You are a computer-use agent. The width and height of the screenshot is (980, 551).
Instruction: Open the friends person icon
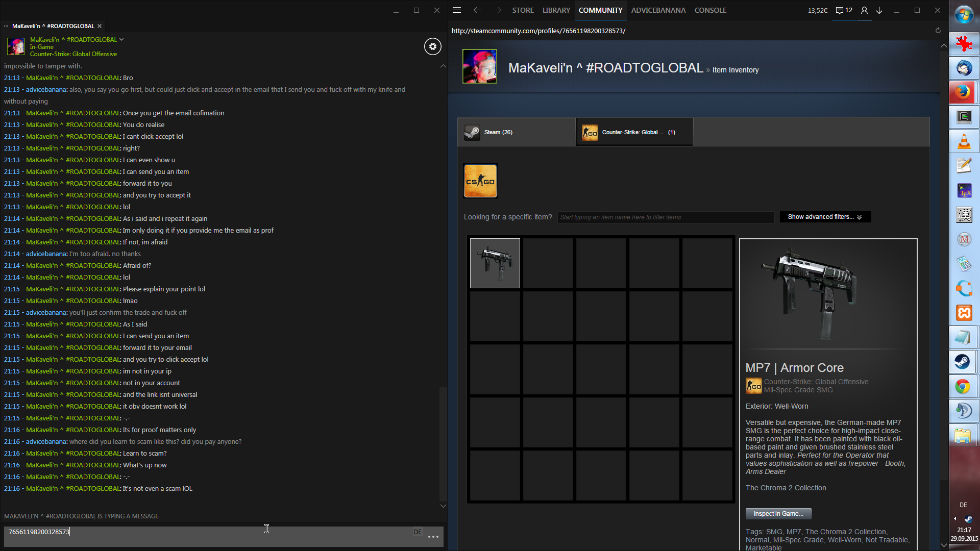point(864,10)
